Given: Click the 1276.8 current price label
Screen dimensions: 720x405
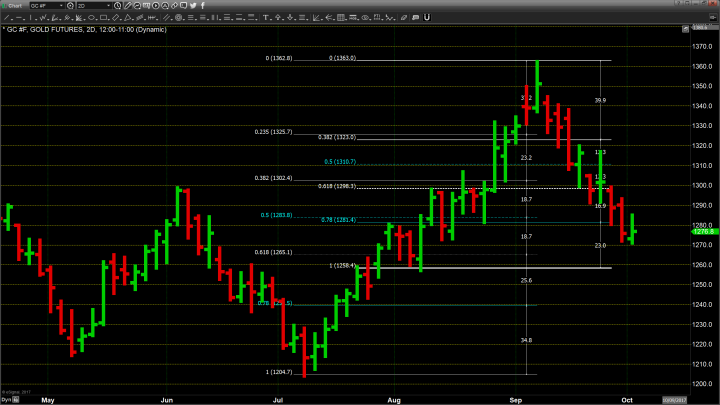Looking at the screenshot, I should (706, 231).
